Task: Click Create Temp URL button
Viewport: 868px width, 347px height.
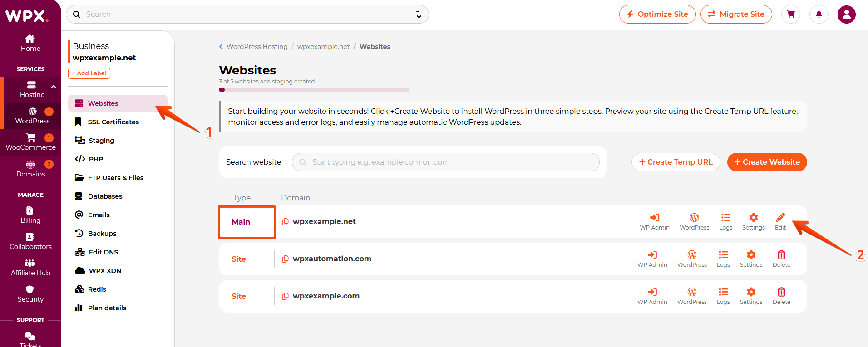Action: tap(676, 162)
